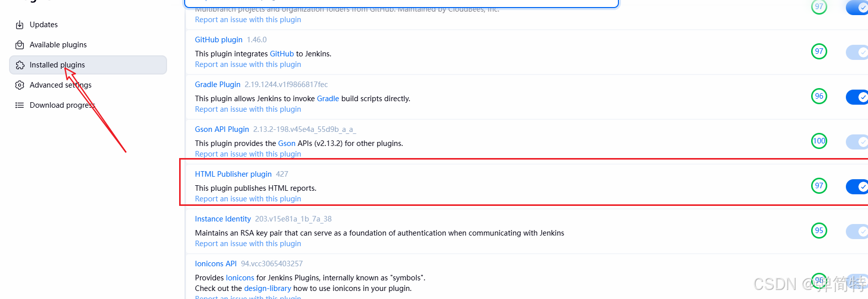Viewport: 868px width, 299px height.
Task: Report an issue for Instance Identity
Action: click(248, 244)
